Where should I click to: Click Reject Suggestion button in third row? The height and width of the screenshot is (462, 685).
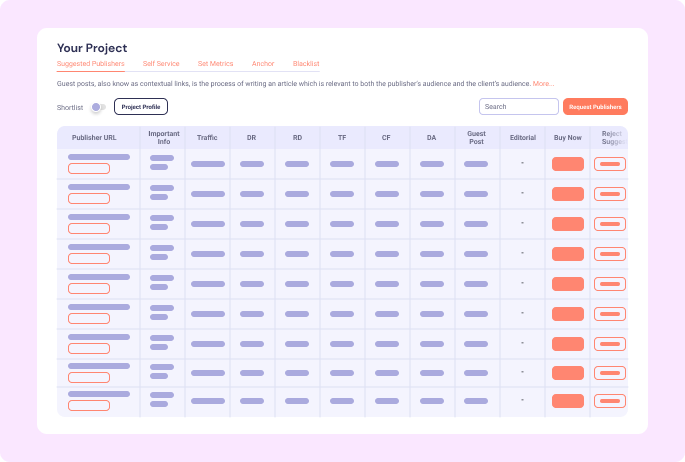pos(610,224)
